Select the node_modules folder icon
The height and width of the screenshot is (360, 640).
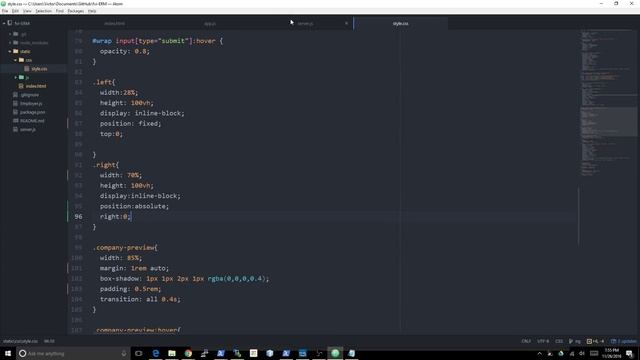[x=16, y=42]
